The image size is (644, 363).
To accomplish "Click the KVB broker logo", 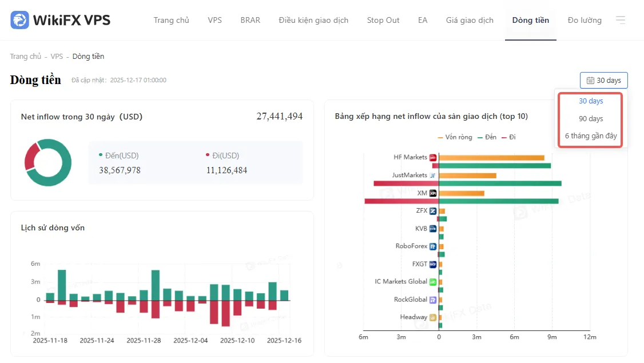I will (433, 229).
